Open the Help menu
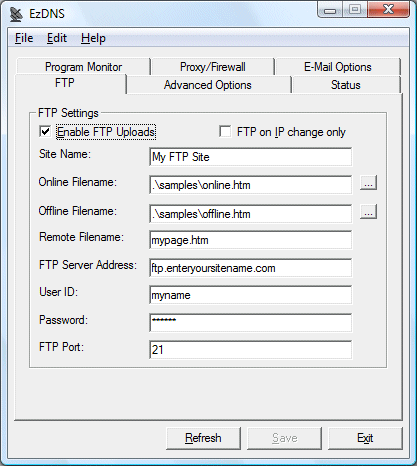 93,38
